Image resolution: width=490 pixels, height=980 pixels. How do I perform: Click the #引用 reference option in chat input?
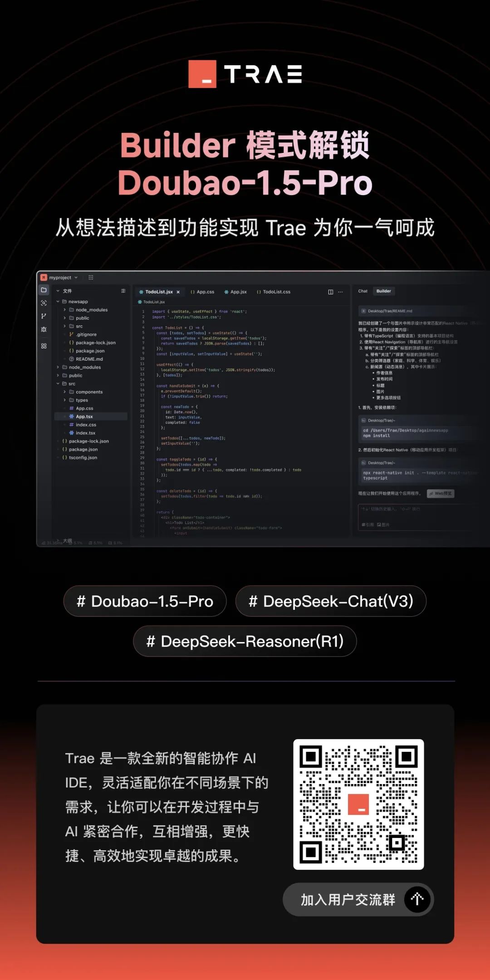[x=368, y=524]
